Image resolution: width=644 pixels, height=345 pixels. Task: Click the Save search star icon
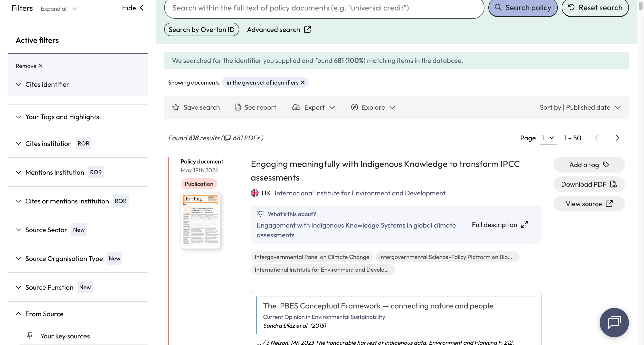click(176, 107)
